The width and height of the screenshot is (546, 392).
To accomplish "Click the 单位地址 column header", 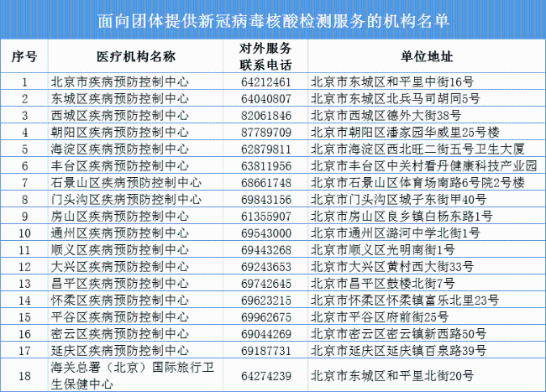I will (x=427, y=56).
